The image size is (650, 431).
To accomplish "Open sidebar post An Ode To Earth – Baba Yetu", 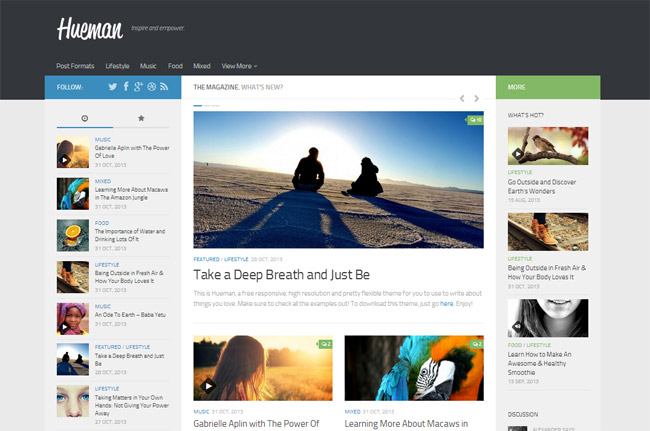I will coord(130,315).
